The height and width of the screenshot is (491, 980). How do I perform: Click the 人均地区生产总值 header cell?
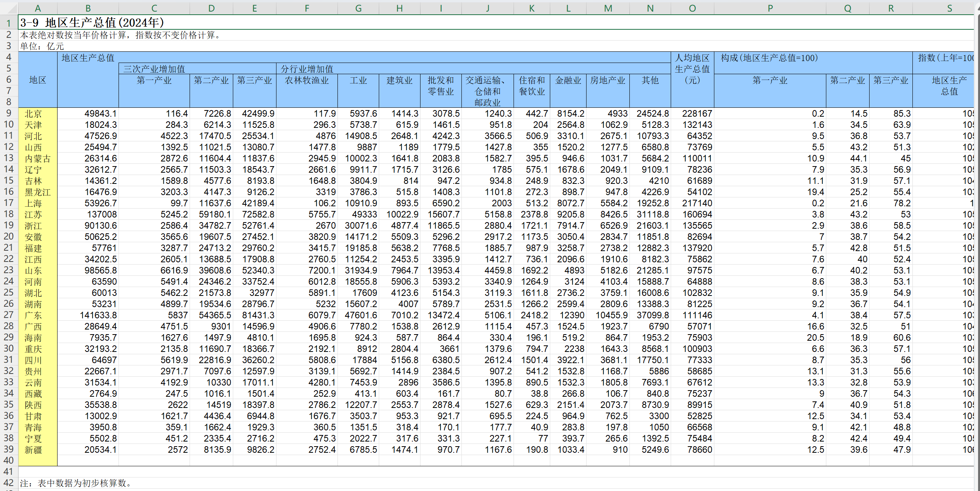click(692, 69)
